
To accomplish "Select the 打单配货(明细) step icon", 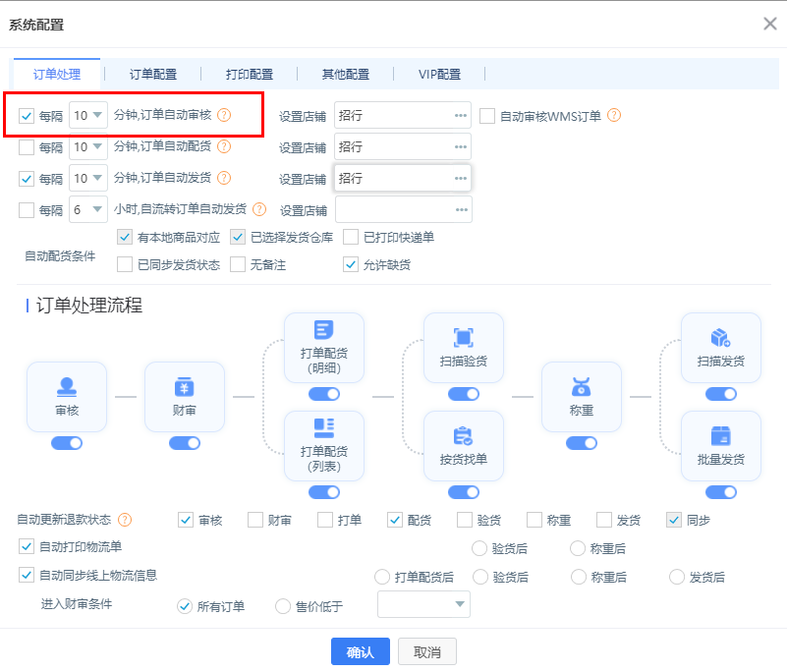I will click(323, 330).
